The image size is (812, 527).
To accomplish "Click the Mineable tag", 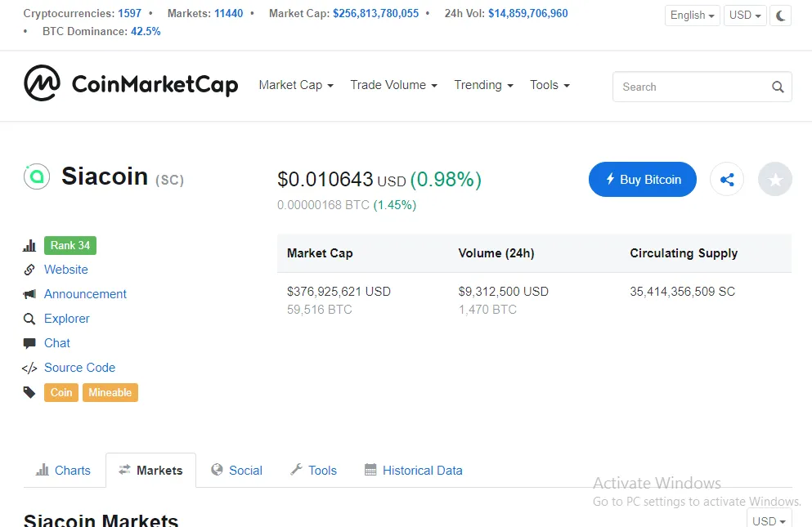I will (110, 392).
